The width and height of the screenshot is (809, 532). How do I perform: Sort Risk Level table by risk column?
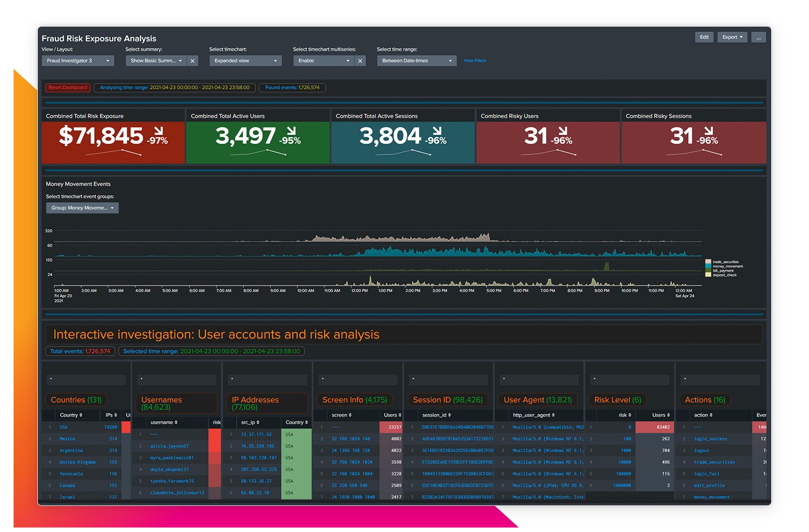625,415
